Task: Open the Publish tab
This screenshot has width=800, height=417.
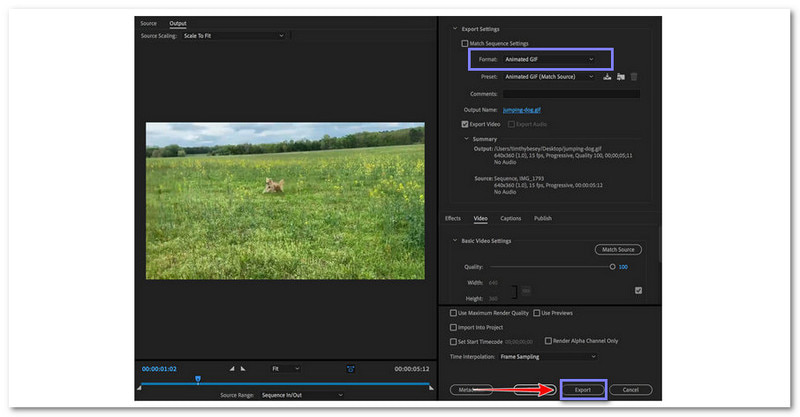Action: (543, 218)
